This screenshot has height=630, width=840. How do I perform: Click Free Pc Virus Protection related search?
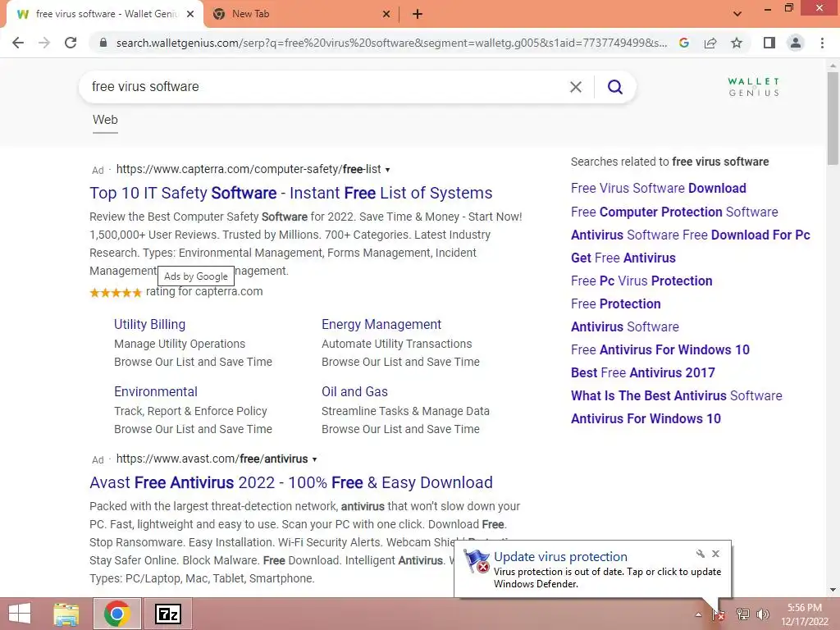[641, 281]
